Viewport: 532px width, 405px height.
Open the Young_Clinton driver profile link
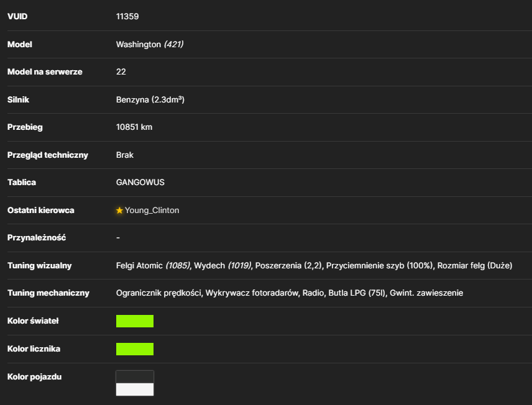pos(152,211)
